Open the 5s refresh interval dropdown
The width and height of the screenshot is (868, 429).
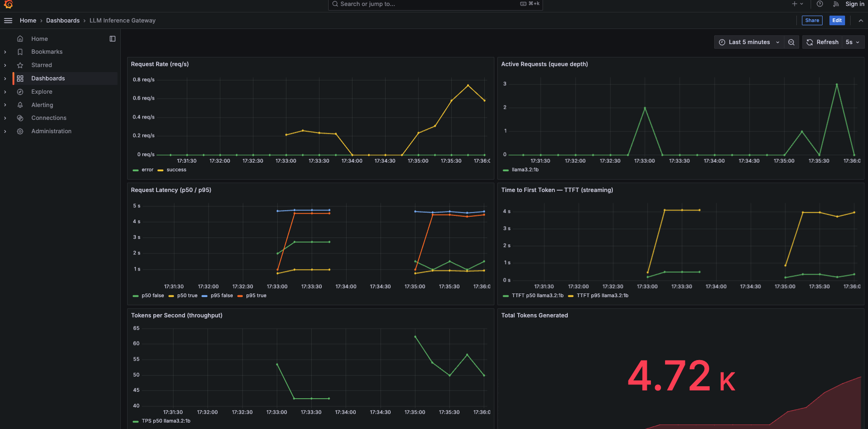853,42
